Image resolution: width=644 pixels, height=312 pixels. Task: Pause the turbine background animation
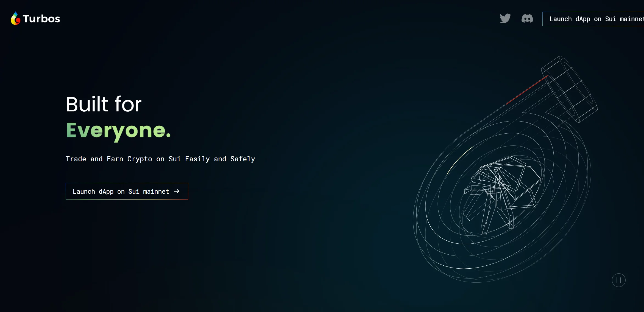click(x=618, y=280)
